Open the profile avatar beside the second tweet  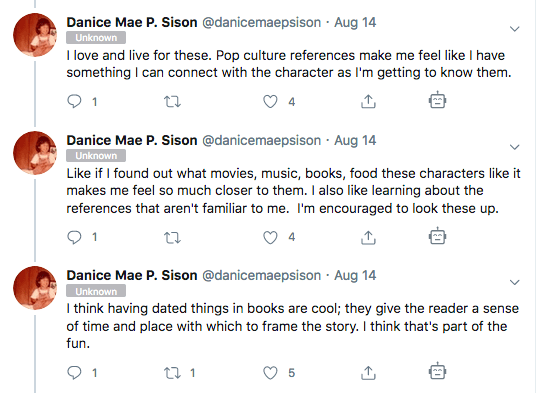[x=35, y=153]
